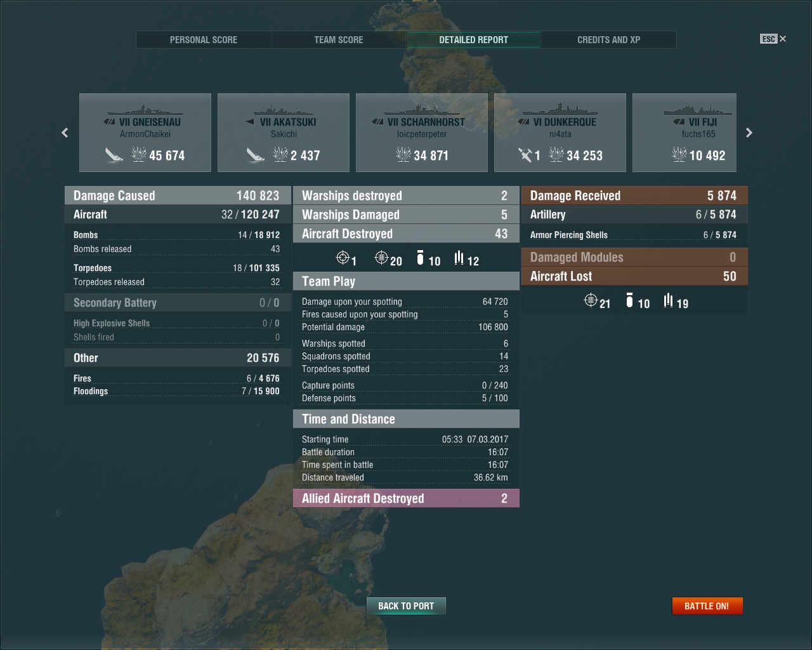This screenshot has width=812, height=650.
Task: Click the Armor Piercing Shells row
Action: pyautogui.click(x=633, y=235)
